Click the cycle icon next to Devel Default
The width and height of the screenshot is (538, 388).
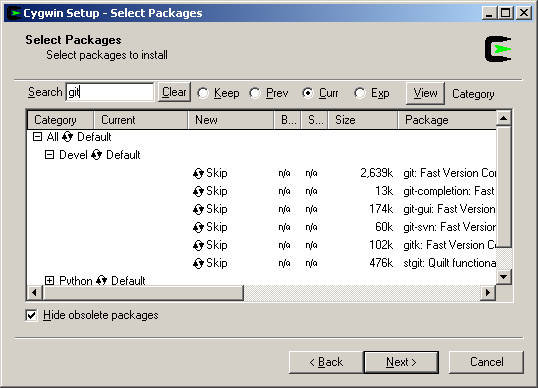96,155
